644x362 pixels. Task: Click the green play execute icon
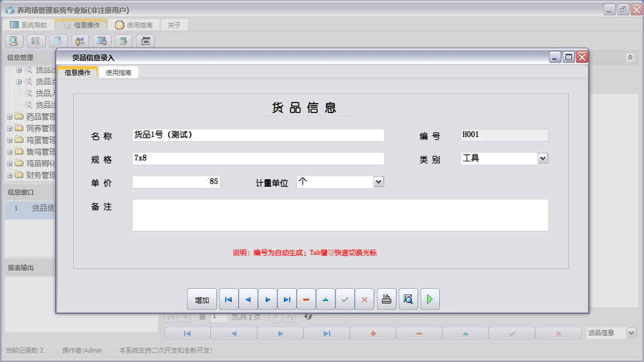tap(429, 299)
